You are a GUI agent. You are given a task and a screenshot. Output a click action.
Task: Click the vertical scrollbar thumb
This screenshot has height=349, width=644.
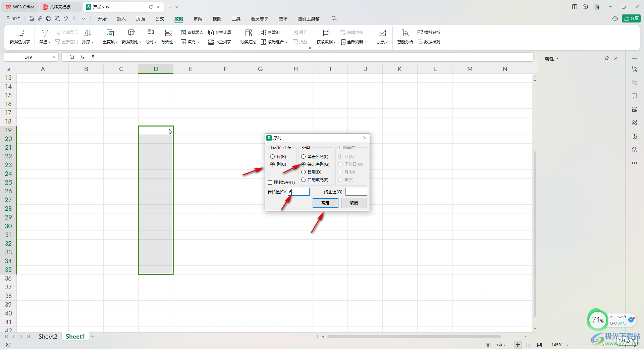tap(535, 234)
